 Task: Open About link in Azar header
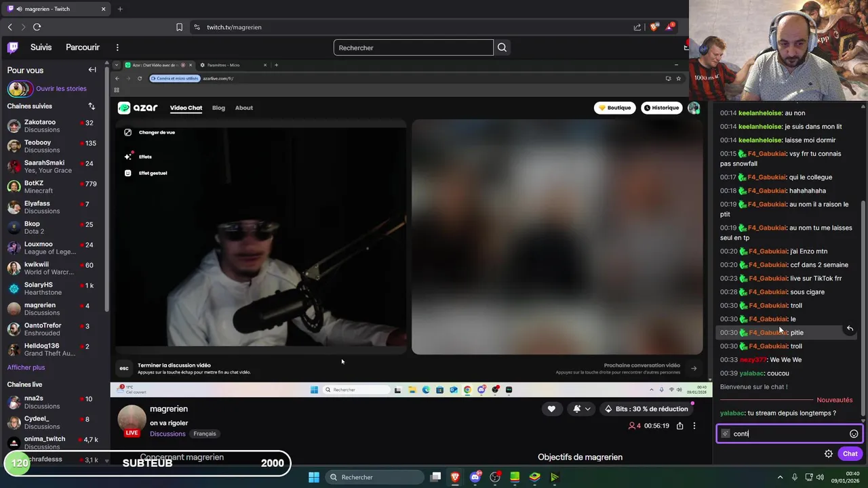click(x=244, y=108)
